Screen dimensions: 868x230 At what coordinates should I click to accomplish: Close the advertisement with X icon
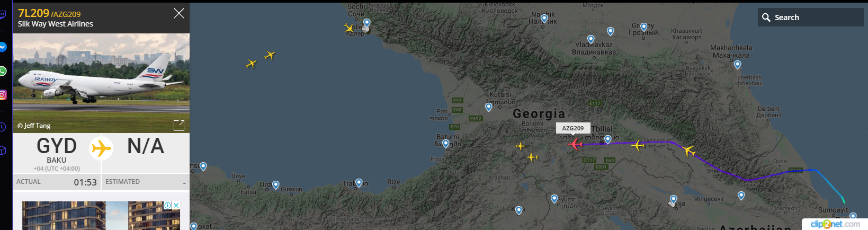[x=176, y=205]
